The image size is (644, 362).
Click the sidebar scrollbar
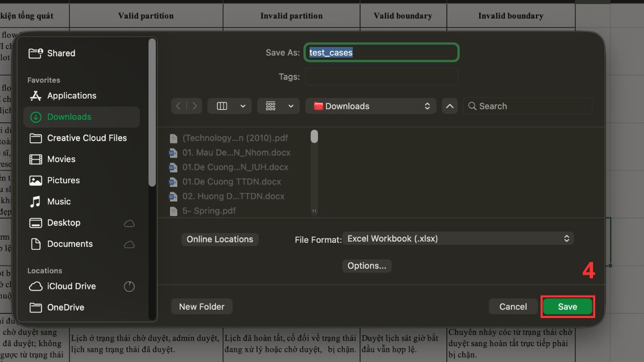(x=152, y=113)
